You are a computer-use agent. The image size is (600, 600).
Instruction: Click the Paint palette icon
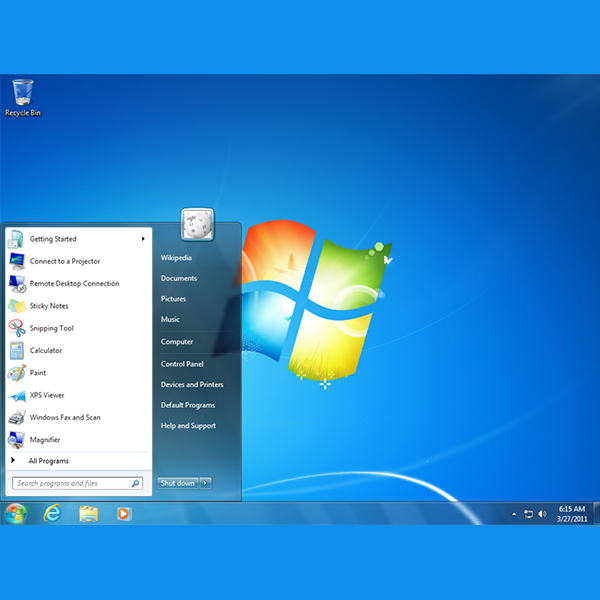pos(16,372)
